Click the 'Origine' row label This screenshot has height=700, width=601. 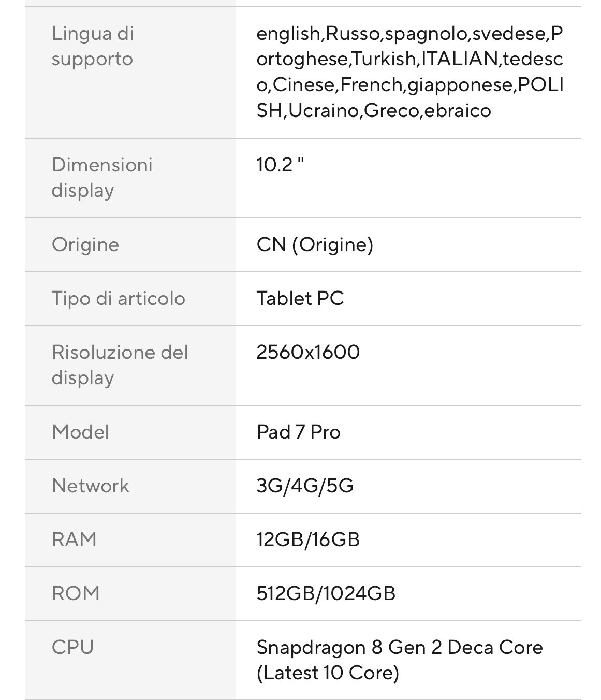click(x=85, y=244)
